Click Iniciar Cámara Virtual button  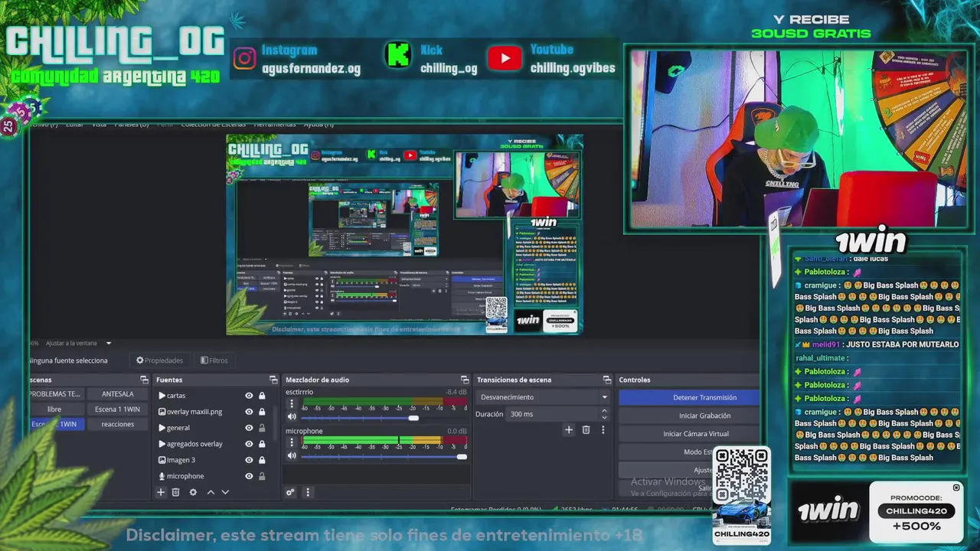tap(689, 434)
